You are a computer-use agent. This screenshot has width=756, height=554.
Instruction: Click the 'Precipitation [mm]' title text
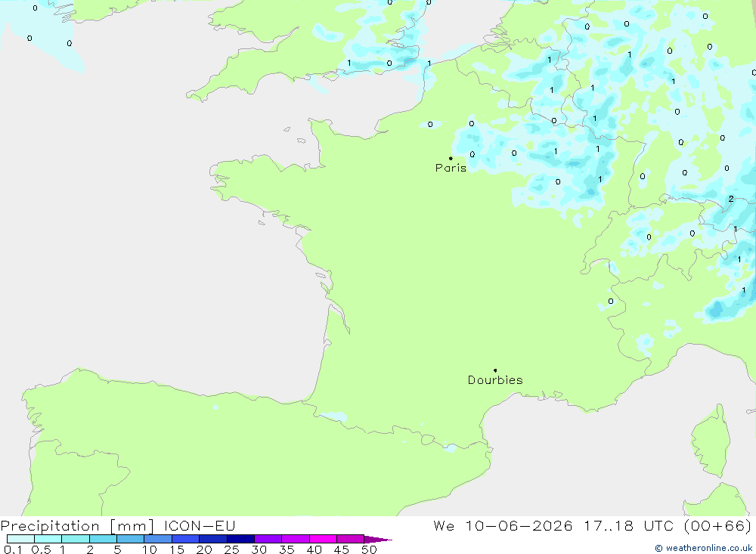pyautogui.click(x=77, y=526)
